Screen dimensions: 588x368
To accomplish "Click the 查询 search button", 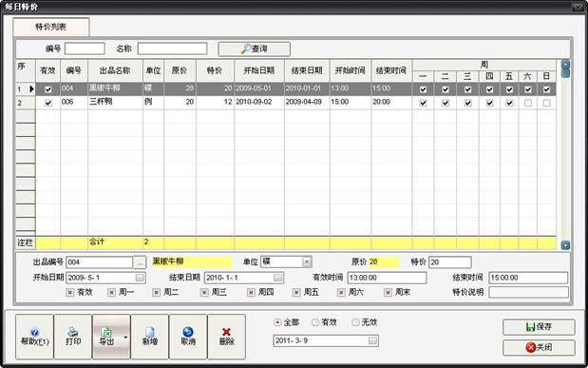I will click(x=254, y=48).
